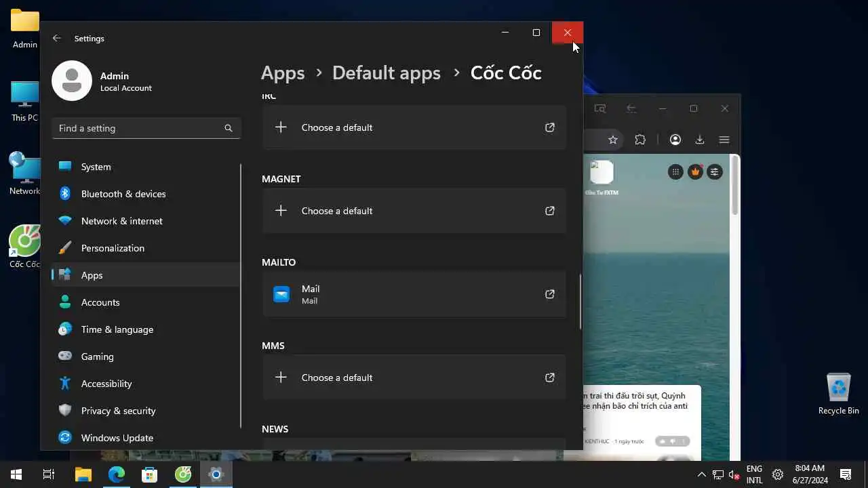Select the Cốc Cốc desktop shortcut

[x=25, y=247]
